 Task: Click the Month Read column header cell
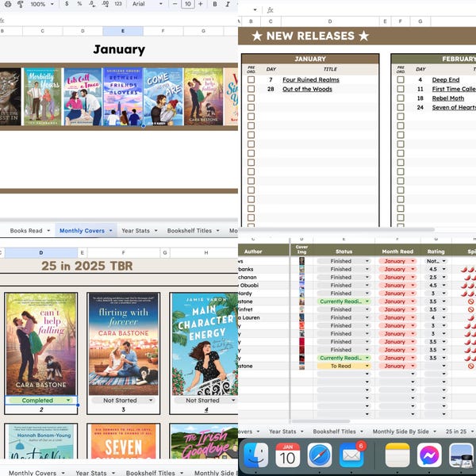click(397, 251)
